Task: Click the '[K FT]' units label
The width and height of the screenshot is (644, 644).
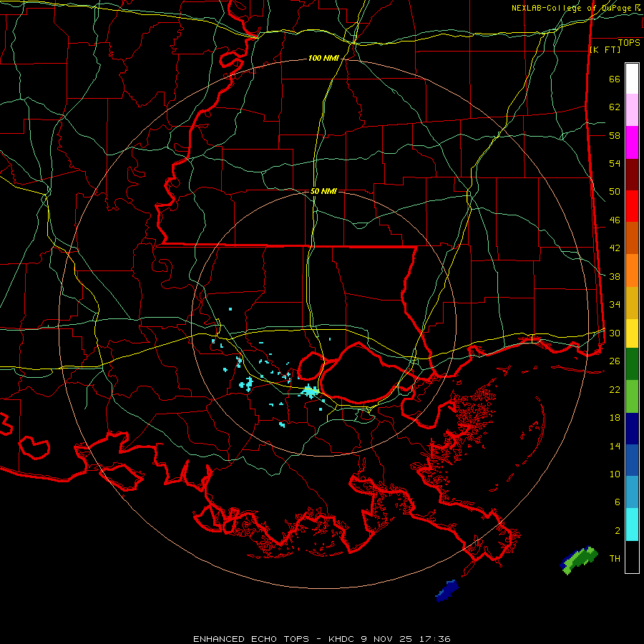Action: [x=605, y=49]
